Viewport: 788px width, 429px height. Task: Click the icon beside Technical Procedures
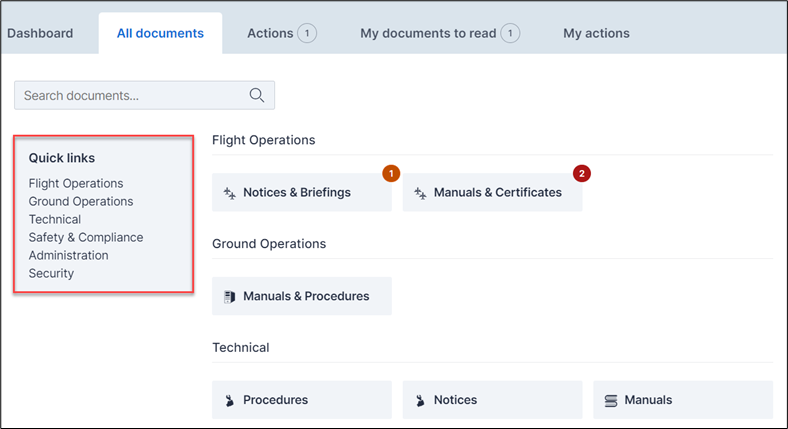click(x=229, y=400)
